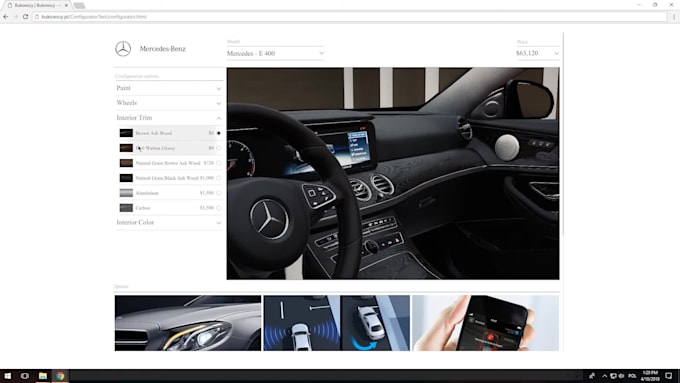680x383 pixels.
Task: Click the Natural Grain Brown Ash Wood swatch
Action: coord(126,163)
